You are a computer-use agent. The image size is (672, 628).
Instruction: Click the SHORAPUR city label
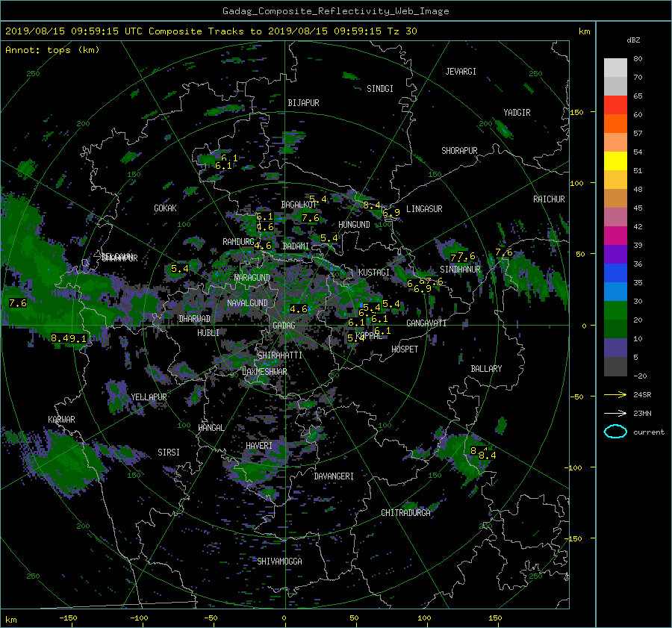tap(459, 151)
